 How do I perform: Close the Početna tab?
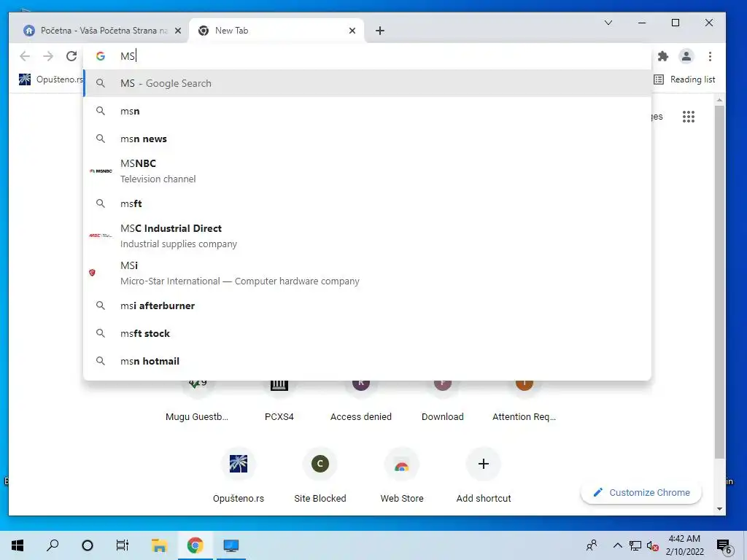pyautogui.click(x=178, y=31)
